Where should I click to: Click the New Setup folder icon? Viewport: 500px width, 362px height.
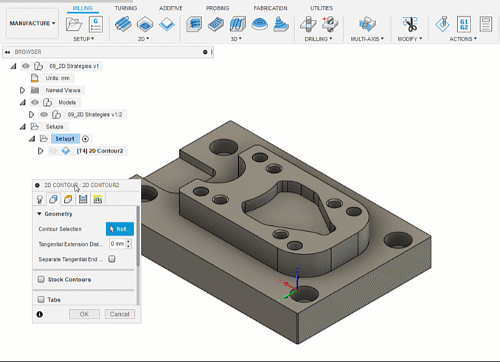click(74, 25)
